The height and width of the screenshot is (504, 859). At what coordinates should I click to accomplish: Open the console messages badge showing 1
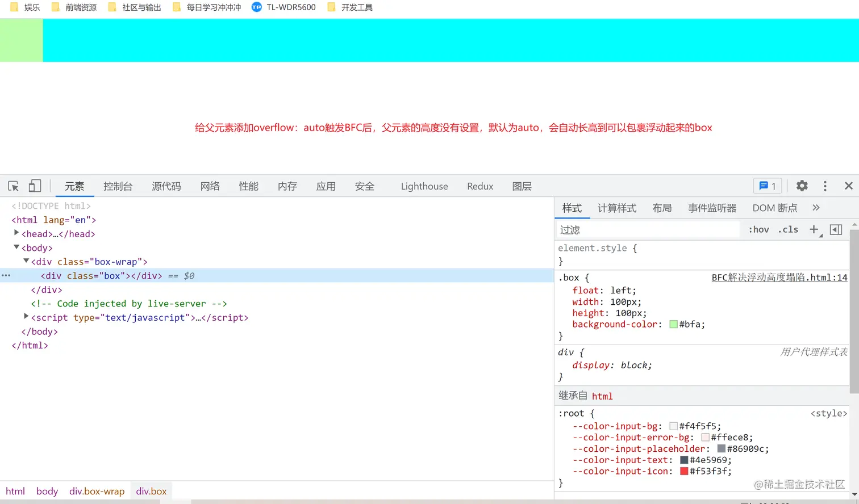click(x=768, y=186)
